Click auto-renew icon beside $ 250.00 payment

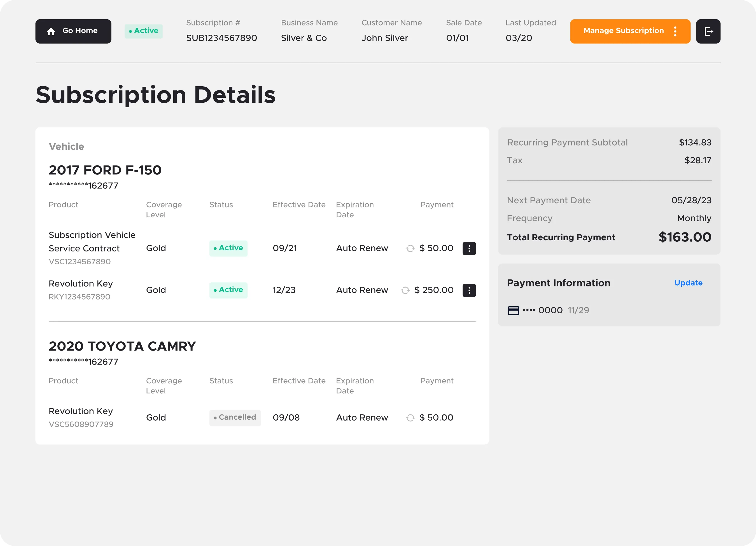(405, 290)
